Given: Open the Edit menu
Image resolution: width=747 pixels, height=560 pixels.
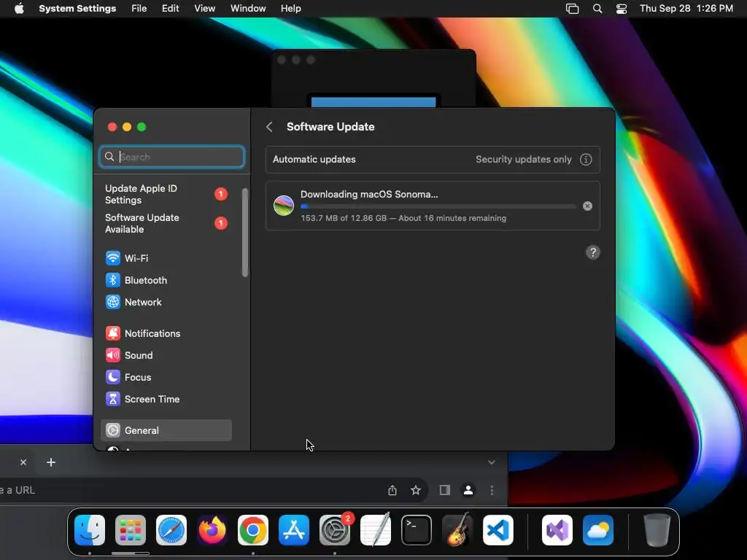Looking at the screenshot, I should [x=170, y=9].
